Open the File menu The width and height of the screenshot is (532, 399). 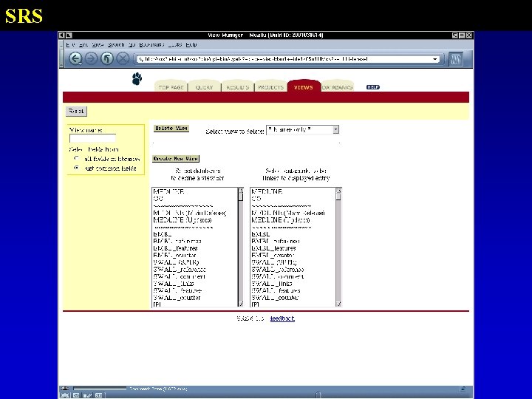click(71, 45)
